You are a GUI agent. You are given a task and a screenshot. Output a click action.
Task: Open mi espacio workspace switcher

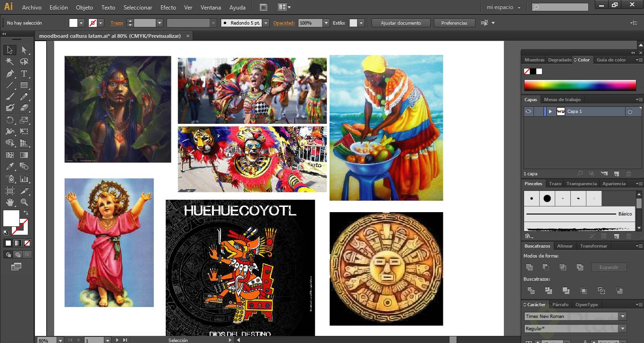point(504,8)
